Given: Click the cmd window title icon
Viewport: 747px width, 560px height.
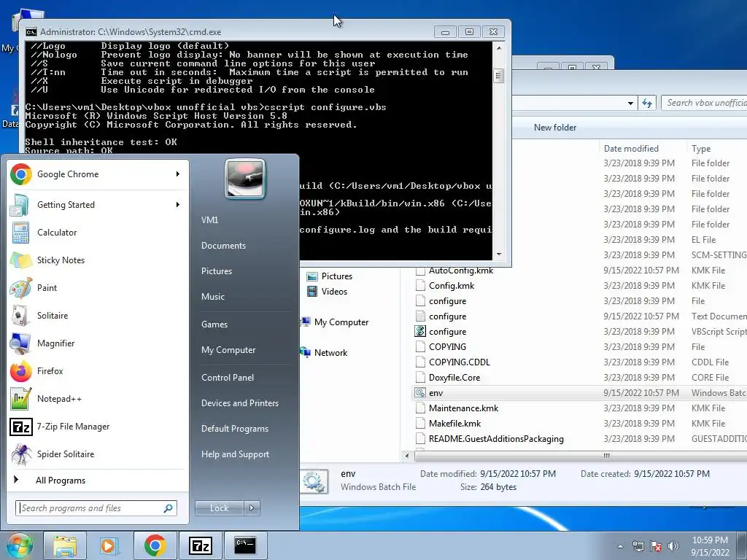Looking at the screenshot, I should pyautogui.click(x=31, y=32).
